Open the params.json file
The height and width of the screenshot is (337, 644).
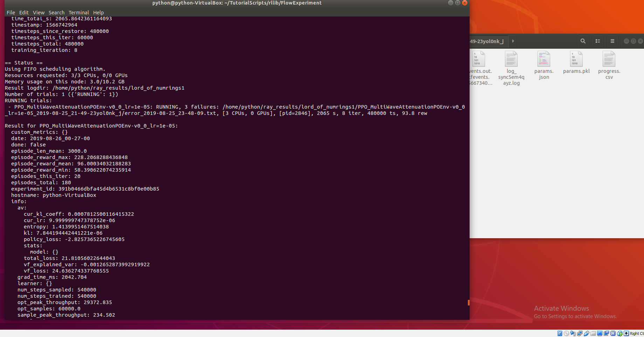click(x=543, y=65)
